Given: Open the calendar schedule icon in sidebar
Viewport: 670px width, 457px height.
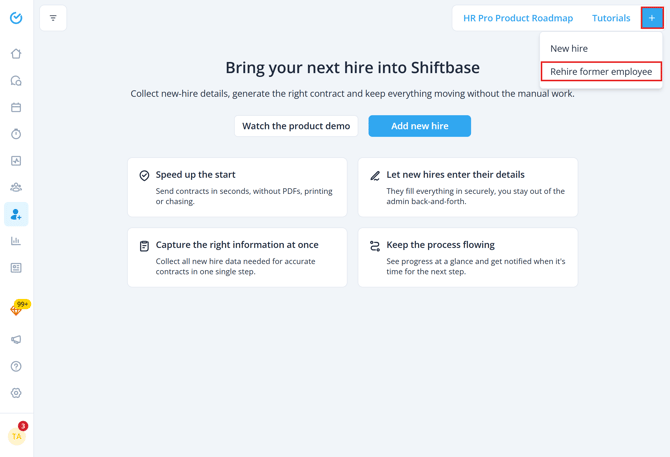Looking at the screenshot, I should pos(16,107).
